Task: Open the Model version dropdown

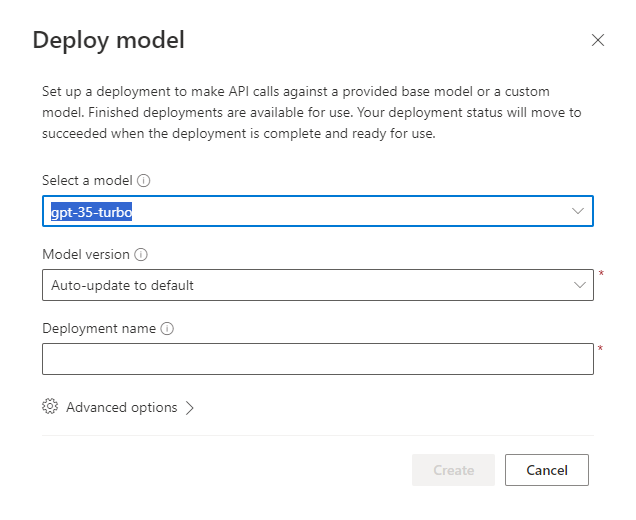Action: (x=318, y=285)
